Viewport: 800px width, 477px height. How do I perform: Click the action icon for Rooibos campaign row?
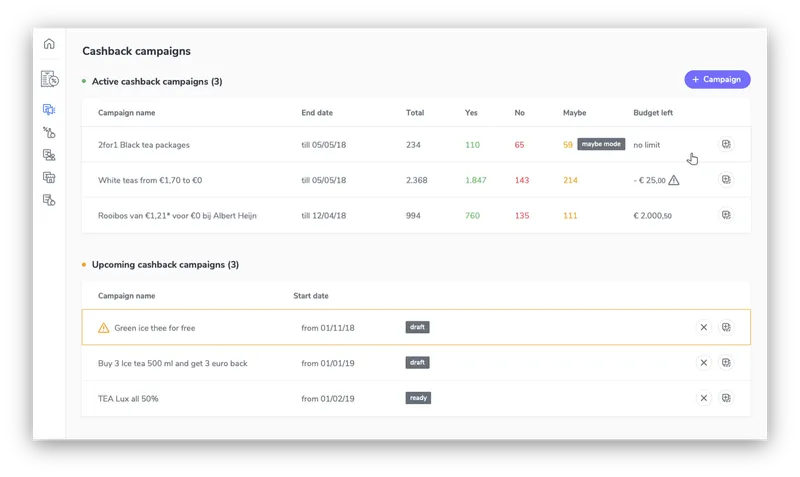click(x=726, y=215)
